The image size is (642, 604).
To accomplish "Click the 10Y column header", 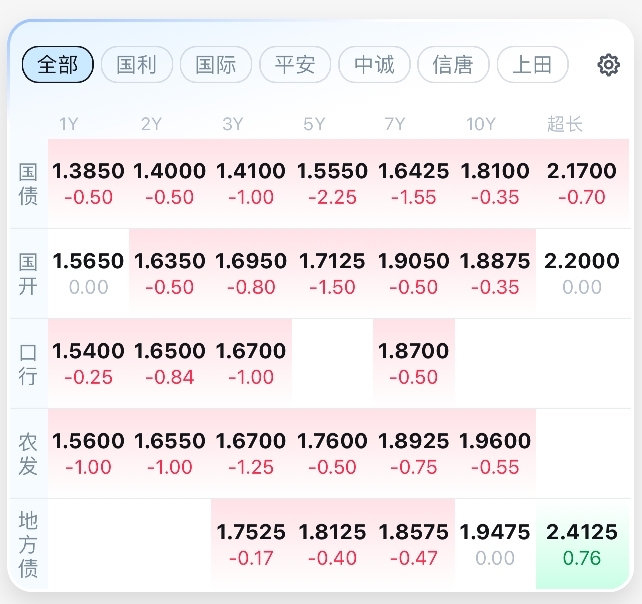I will pyautogui.click(x=481, y=124).
